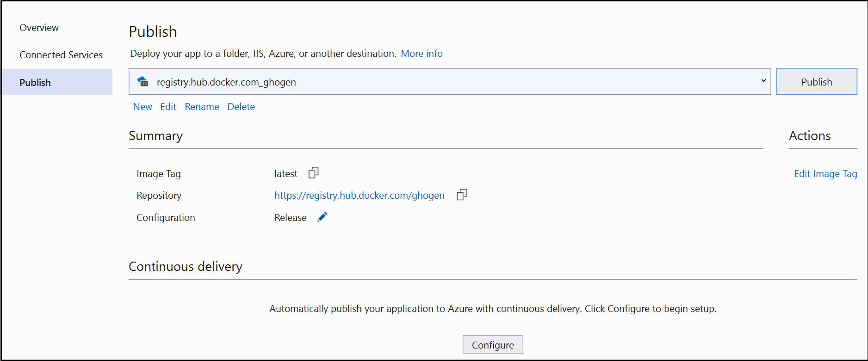Click the 'Release' configuration value text
The image size is (868, 361).
pyautogui.click(x=290, y=218)
